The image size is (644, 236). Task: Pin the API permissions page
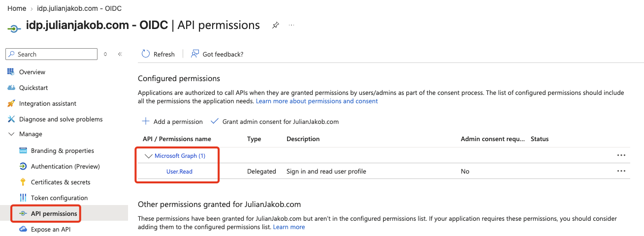pyautogui.click(x=276, y=25)
